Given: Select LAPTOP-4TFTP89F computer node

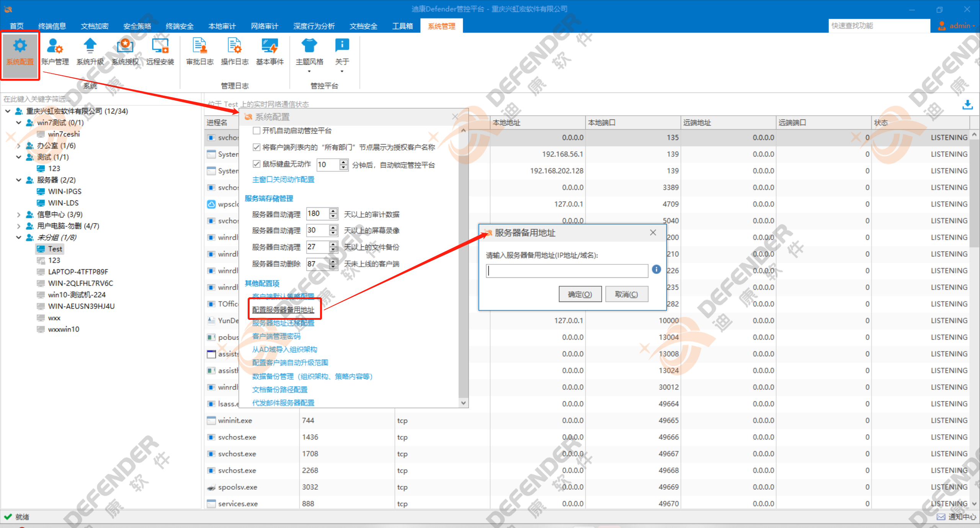Looking at the screenshot, I should [x=72, y=272].
